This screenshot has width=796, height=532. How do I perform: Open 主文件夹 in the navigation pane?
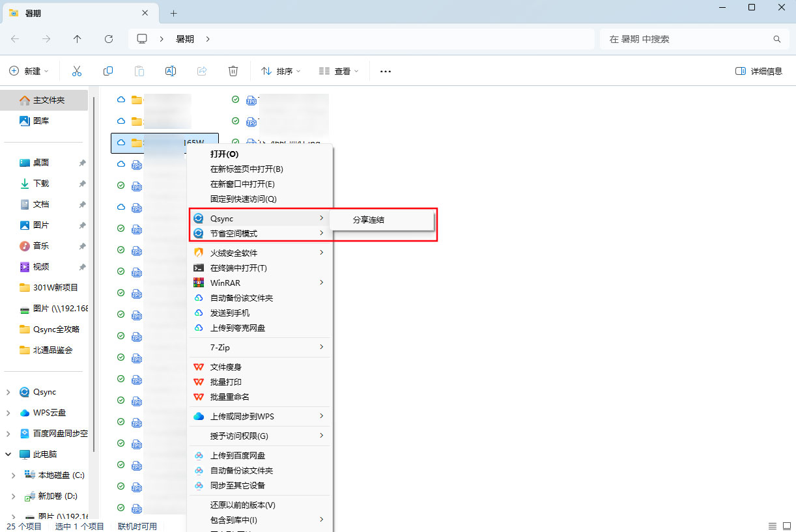[x=49, y=100]
